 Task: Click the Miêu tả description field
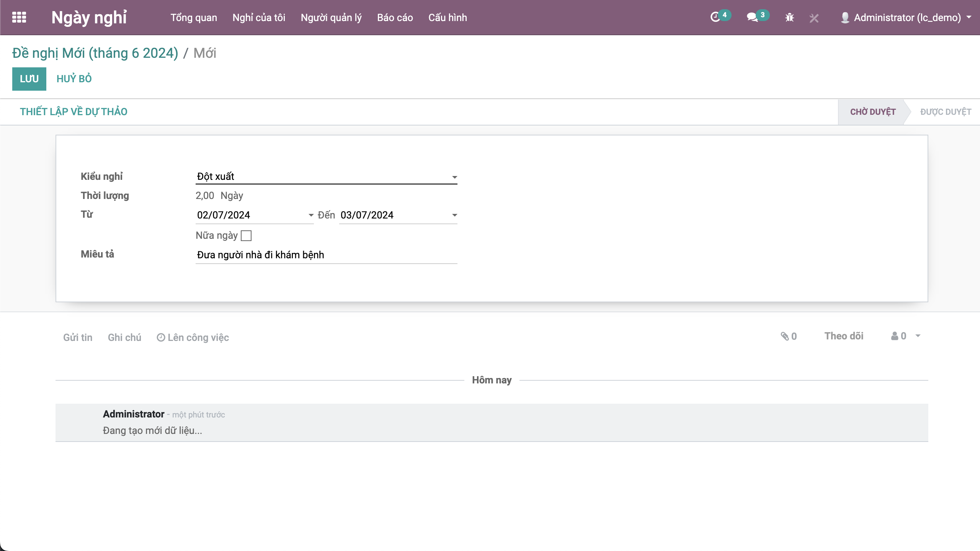326,255
